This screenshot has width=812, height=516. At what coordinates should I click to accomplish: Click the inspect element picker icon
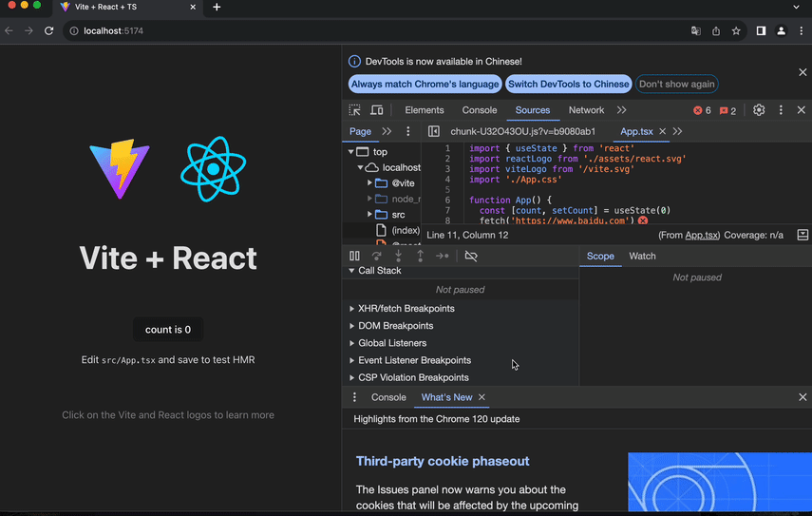[355, 110]
